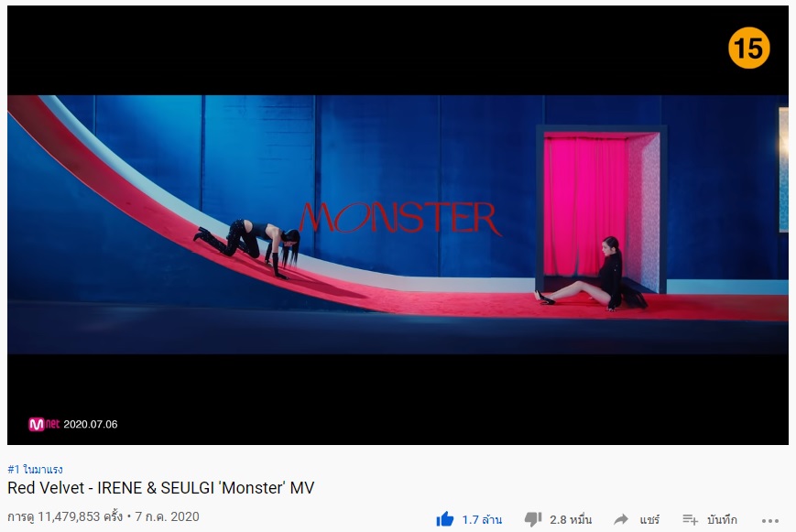Click the 2.8 หมื่น dislike count
This screenshot has height=532, width=796.
(x=571, y=520)
